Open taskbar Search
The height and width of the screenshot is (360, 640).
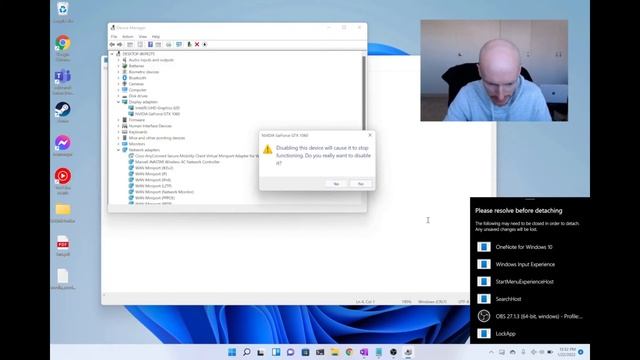click(x=247, y=352)
